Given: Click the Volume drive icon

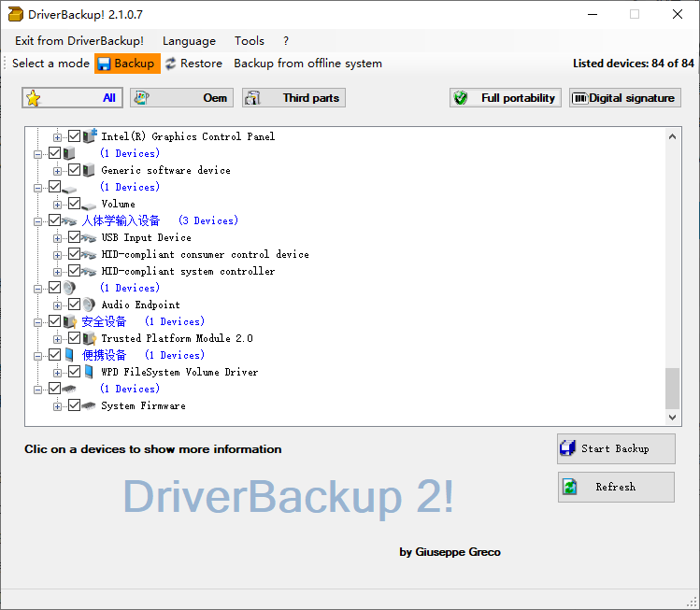Looking at the screenshot, I should pyautogui.click(x=89, y=206).
